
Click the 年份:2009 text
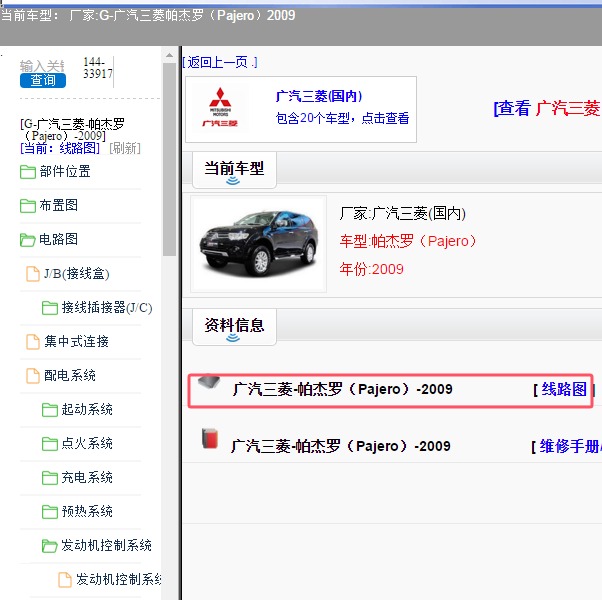point(372,269)
